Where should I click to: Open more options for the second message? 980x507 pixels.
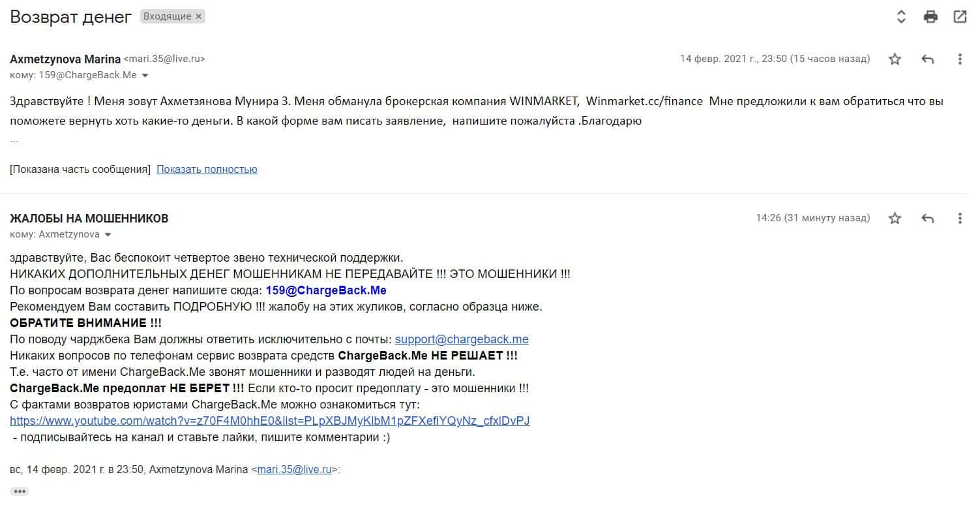960,219
